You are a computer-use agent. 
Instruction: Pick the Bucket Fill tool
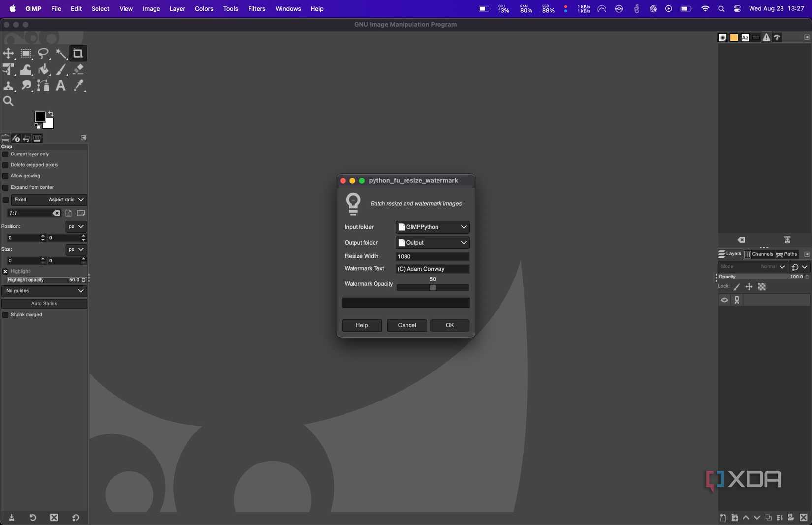[43, 69]
